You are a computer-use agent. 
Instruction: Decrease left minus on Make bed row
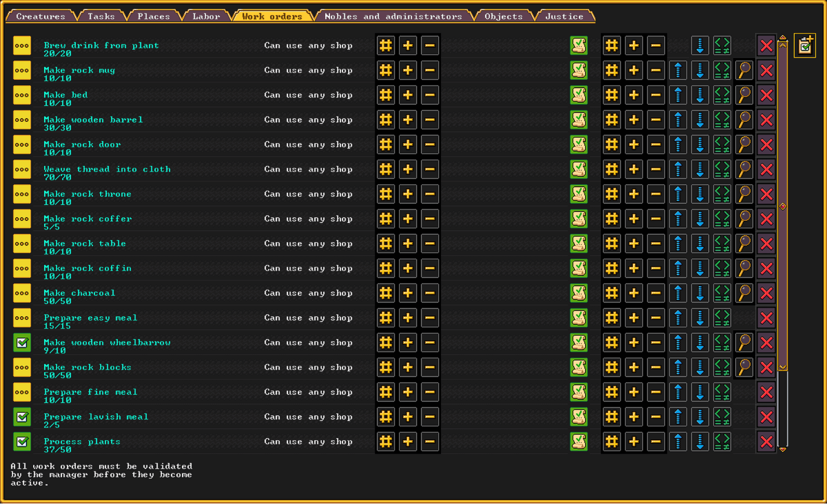430,95
